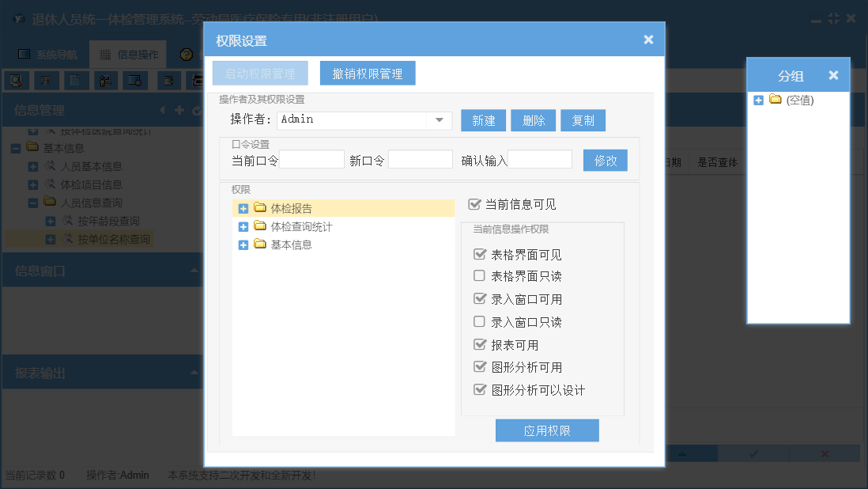The image size is (868, 489).
Task: Click the 体检报告 folder icon
Action: (260, 208)
